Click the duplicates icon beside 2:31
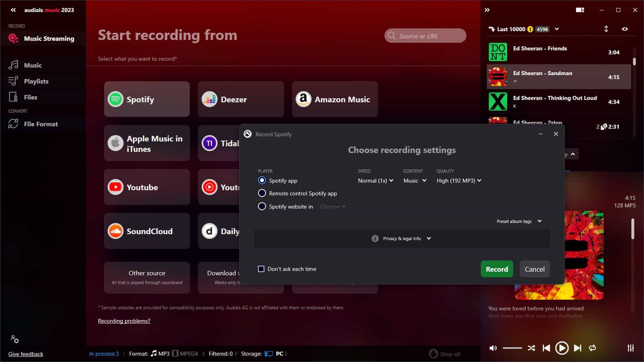This screenshot has height=362, width=644. coord(604,127)
